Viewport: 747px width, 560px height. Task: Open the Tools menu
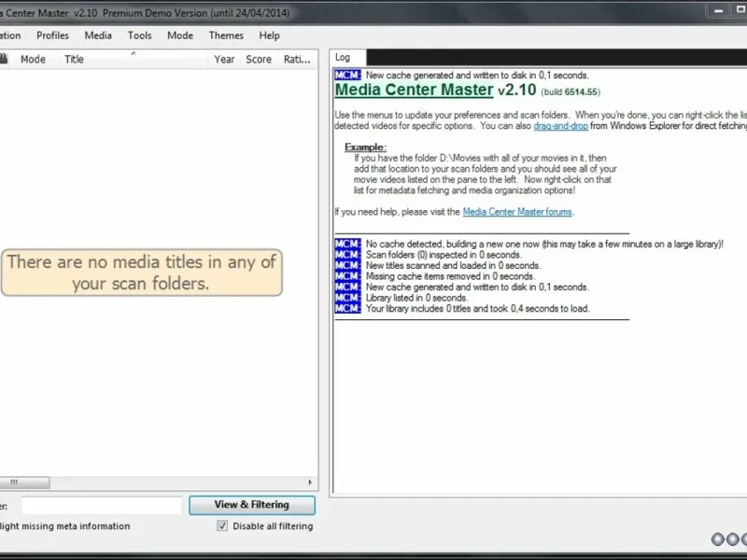[140, 35]
